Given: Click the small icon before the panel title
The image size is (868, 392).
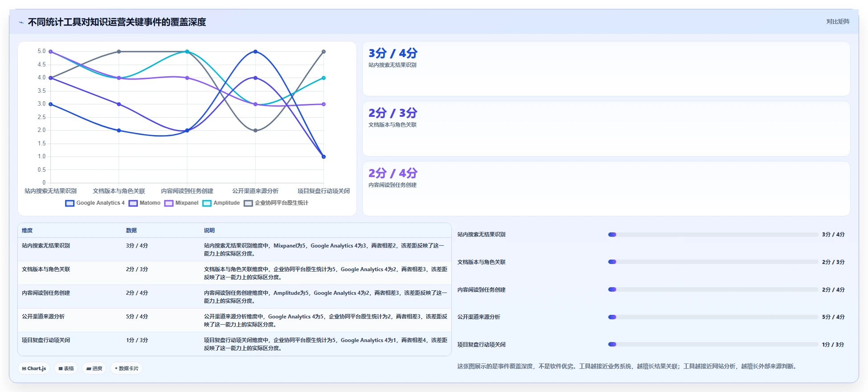Looking at the screenshot, I should [x=21, y=22].
